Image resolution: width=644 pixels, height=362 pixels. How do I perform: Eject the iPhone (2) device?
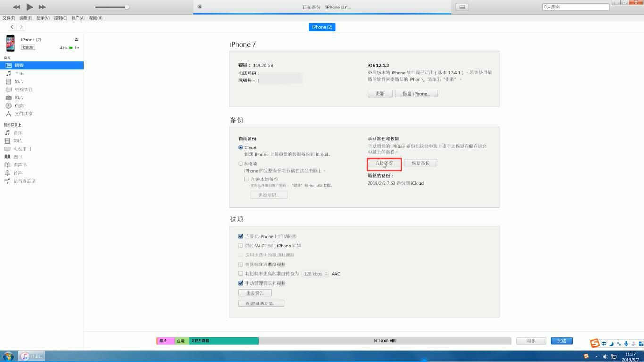(76, 39)
